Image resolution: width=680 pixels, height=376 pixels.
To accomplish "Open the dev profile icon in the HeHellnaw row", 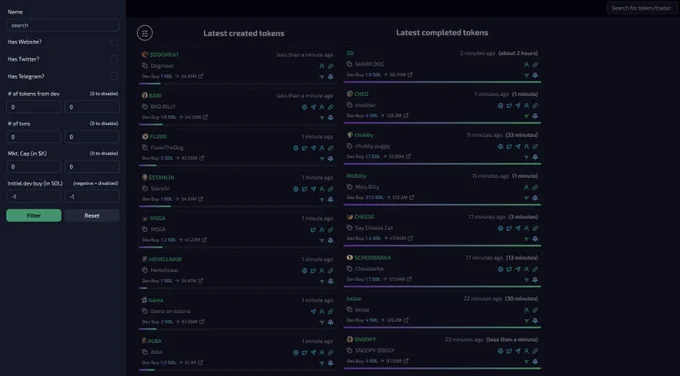I will 322,271.
